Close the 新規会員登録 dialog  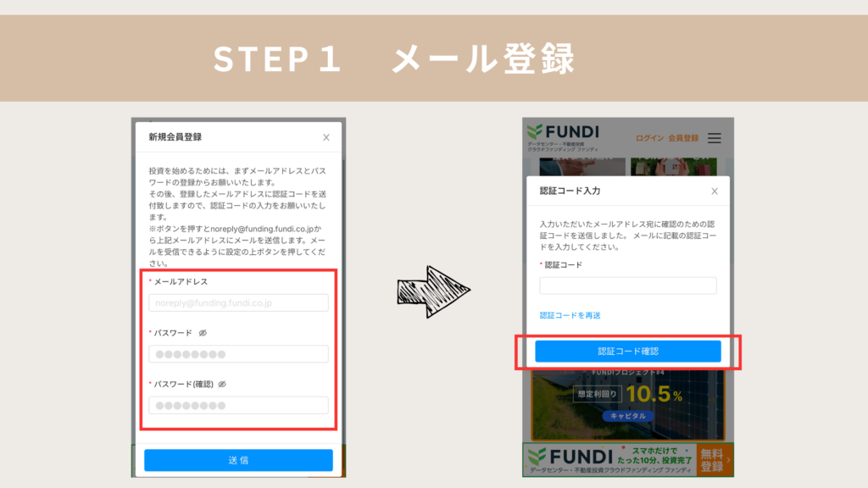click(326, 137)
